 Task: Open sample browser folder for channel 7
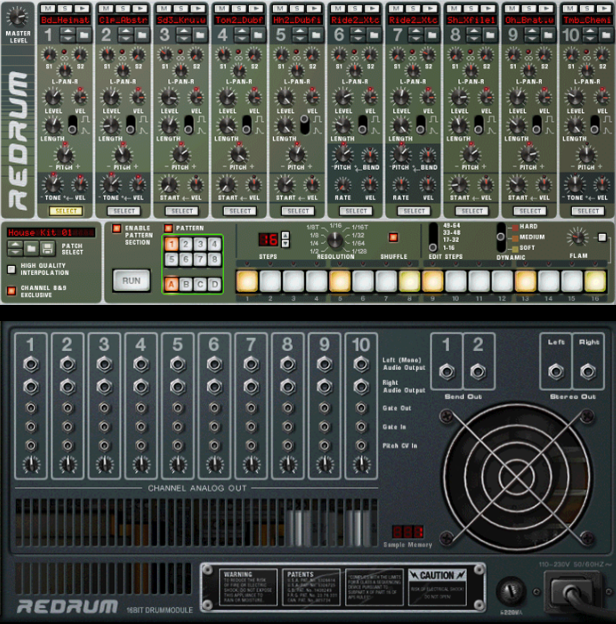click(x=432, y=35)
